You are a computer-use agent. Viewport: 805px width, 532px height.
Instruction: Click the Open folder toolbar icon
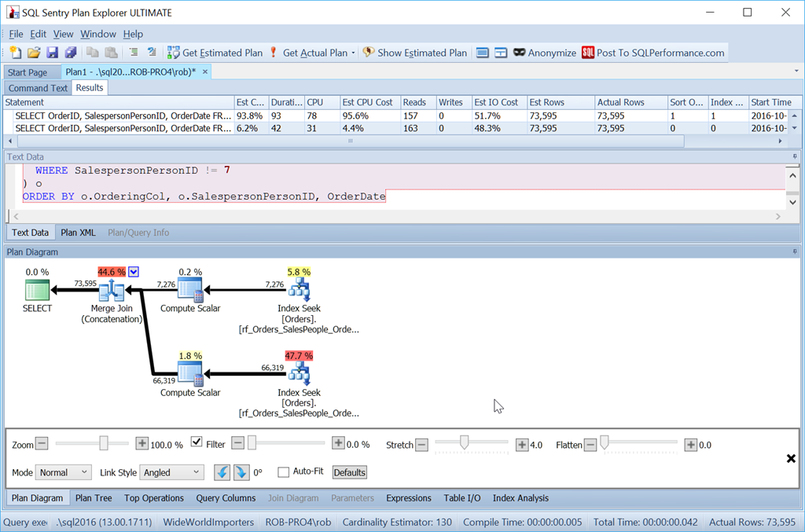34,53
